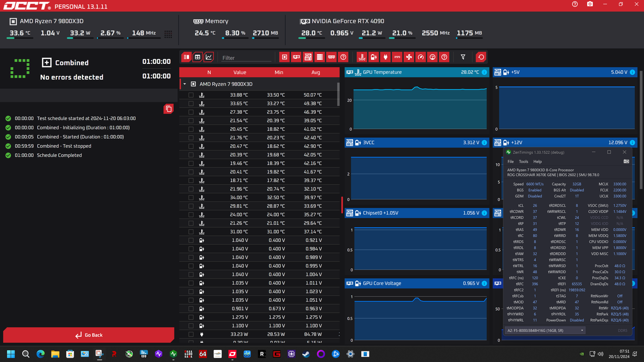Click the Go Back button
The width and height of the screenshot is (644, 362).
[x=89, y=335]
